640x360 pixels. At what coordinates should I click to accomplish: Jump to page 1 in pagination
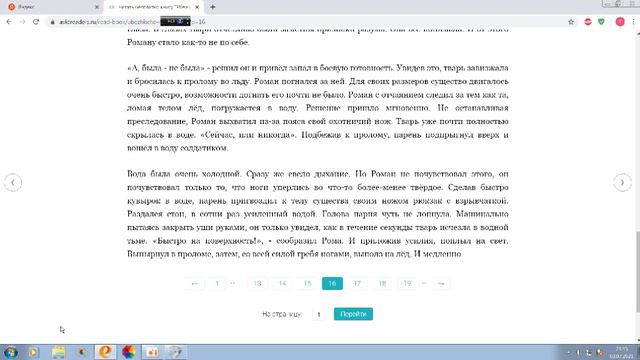[x=217, y=283]
